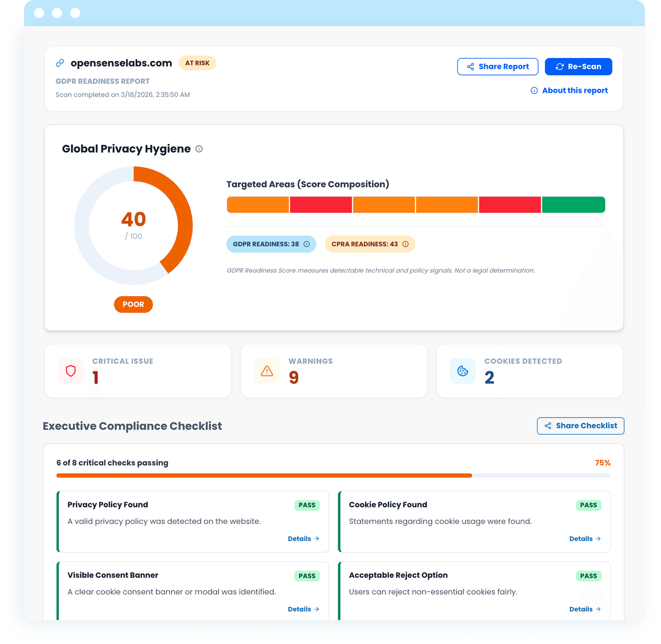Click the shield icon in the Critical Issue card

point(71,371)
